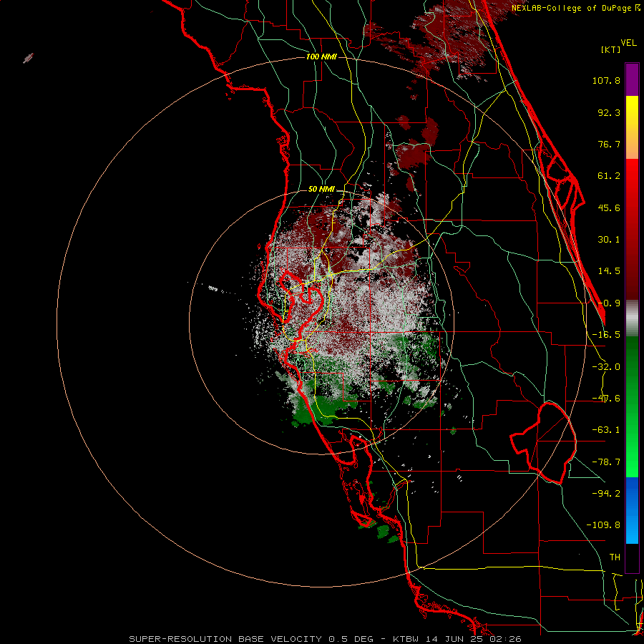Viewport: 644px width, 644px height.
Task: Click the purple segment of color bar
Action: [x=632, y=79]
